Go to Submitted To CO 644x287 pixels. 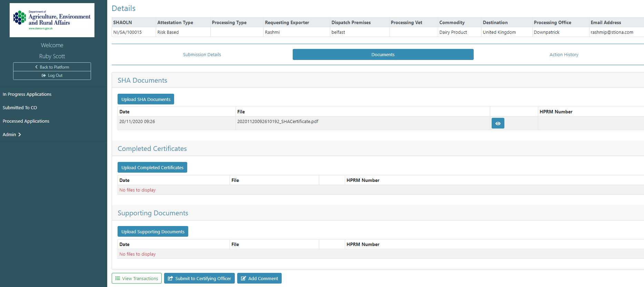(20, 108)
